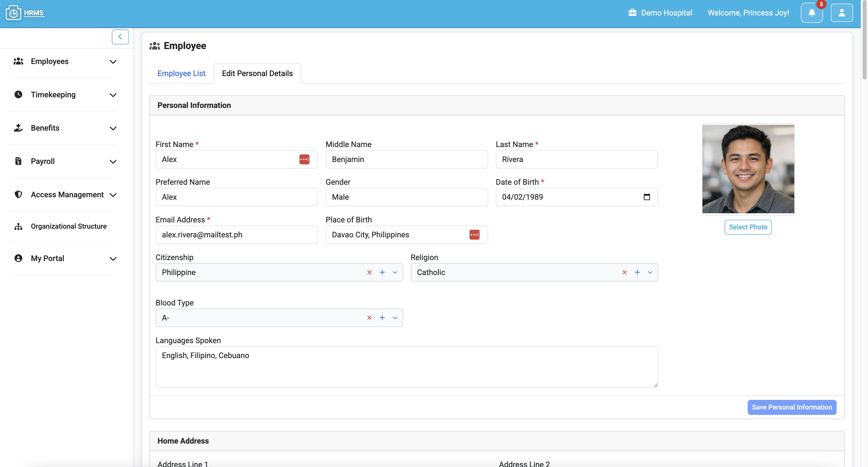The height and width of the screenshot is (467, 868).
Task: Open the HRMS logo icon
Action: pyautogui.click(x=14, y=13)
